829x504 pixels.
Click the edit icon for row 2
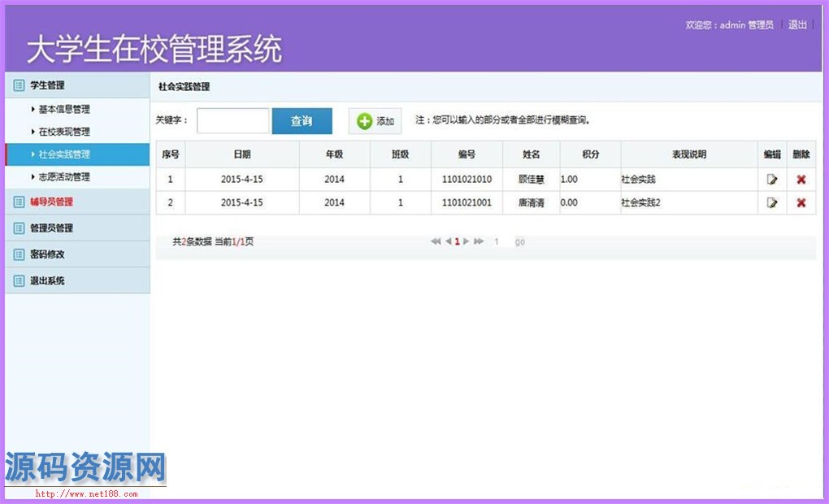tap(772, 203)
